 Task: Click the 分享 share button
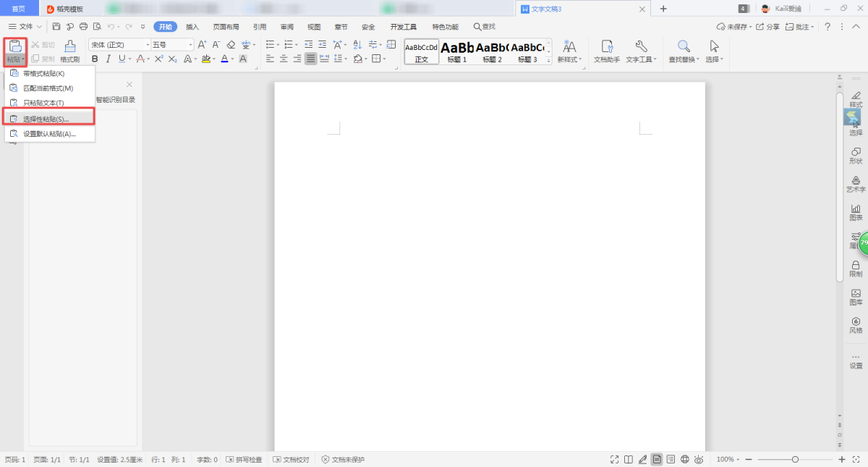[768, 27]
